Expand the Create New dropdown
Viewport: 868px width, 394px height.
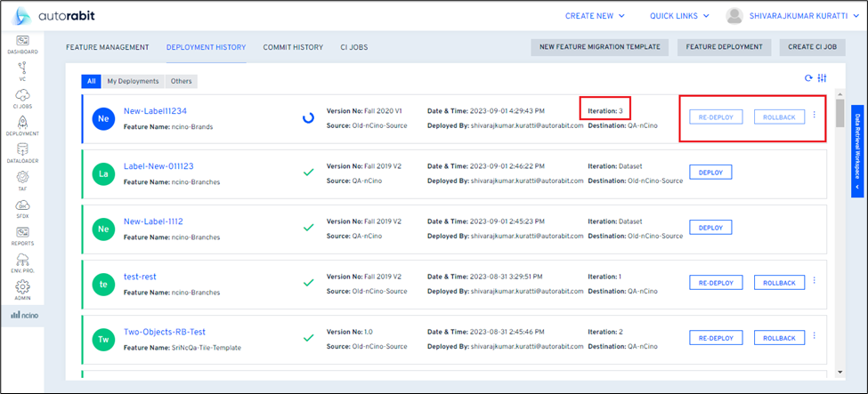click(x=607, y=15)
